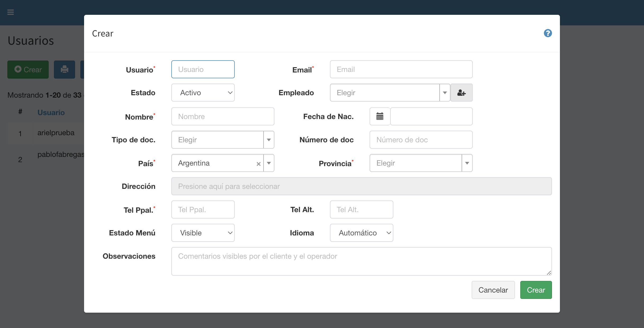Open the Idioma Automático dropdown

pyautogui.click(x=361, y=233)
